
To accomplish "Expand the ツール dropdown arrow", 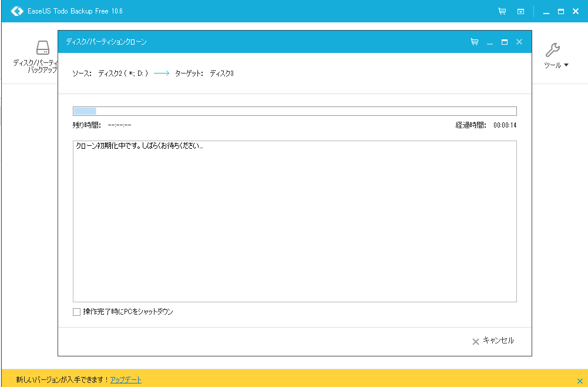I will click(566, 65).
